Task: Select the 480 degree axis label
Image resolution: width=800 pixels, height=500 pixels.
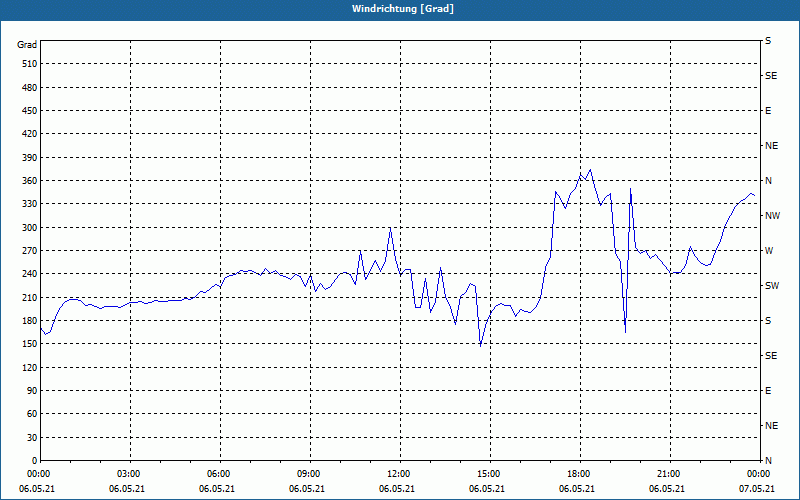Action: click(x=30, y=87)
